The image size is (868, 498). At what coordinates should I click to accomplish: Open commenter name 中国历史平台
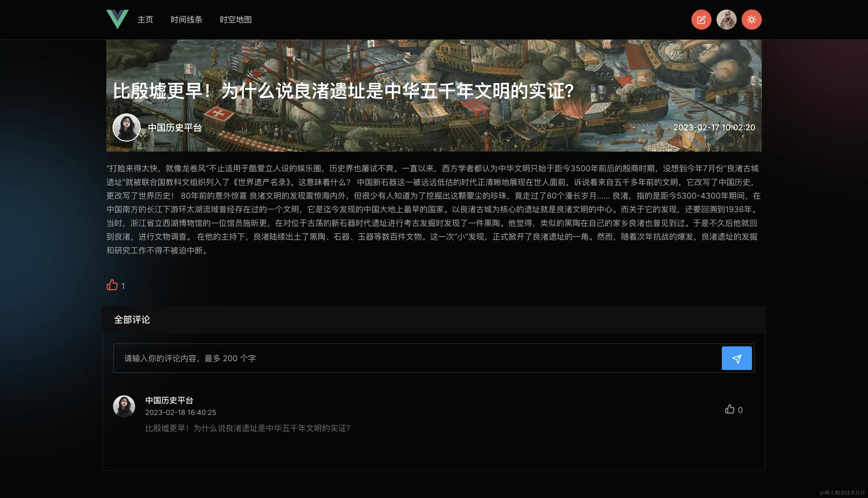[169, 400]
